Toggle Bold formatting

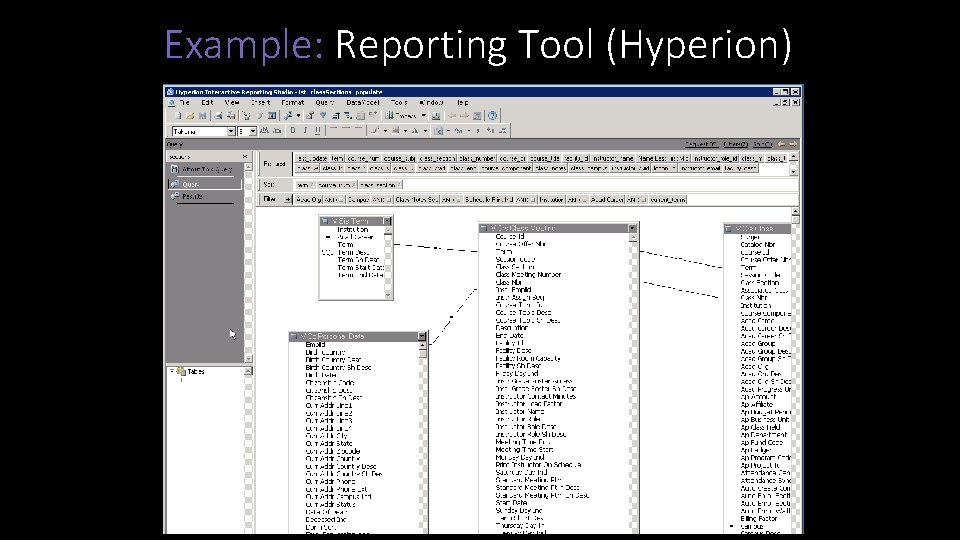point(293,130)
